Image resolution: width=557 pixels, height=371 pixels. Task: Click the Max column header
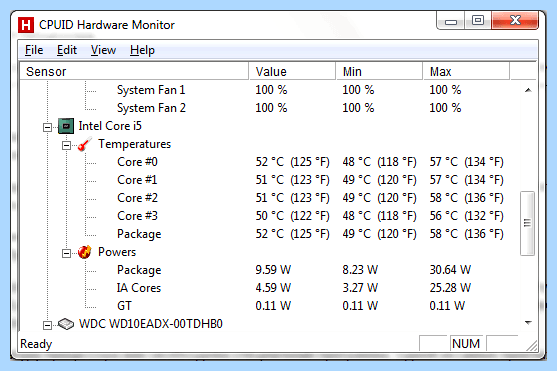(466, 71)
